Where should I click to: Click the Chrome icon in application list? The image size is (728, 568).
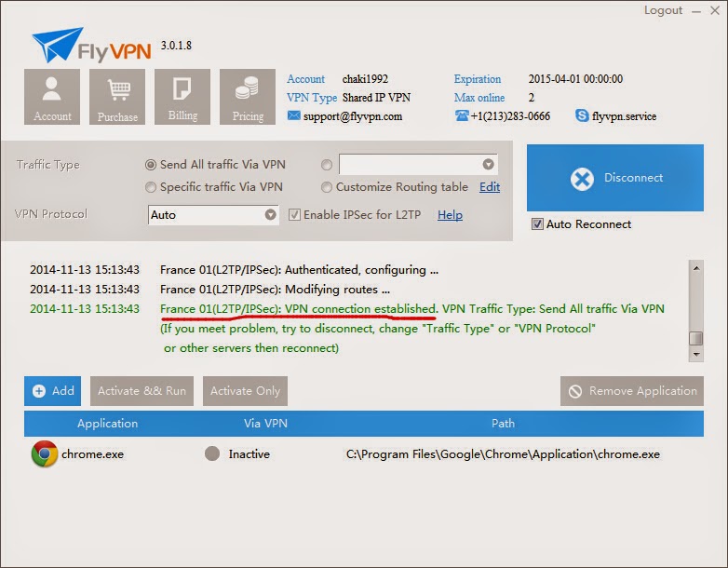[45, 453]
